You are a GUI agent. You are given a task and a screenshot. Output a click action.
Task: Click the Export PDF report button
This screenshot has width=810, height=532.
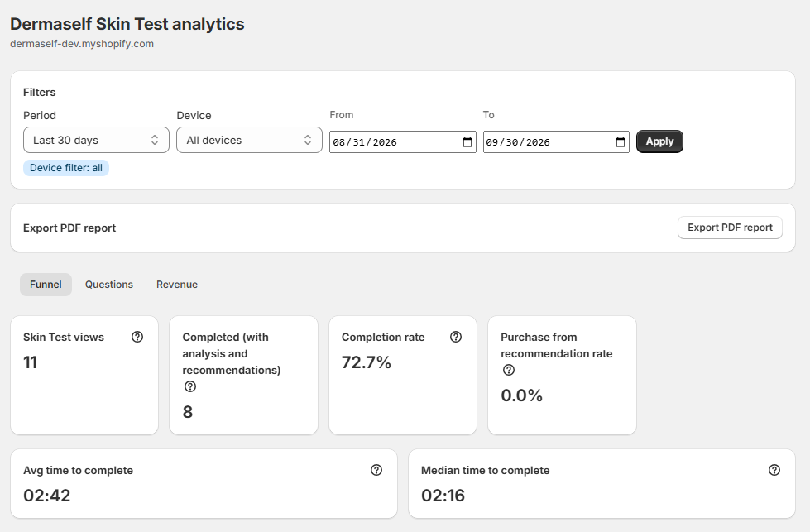(x=730, y=228)
